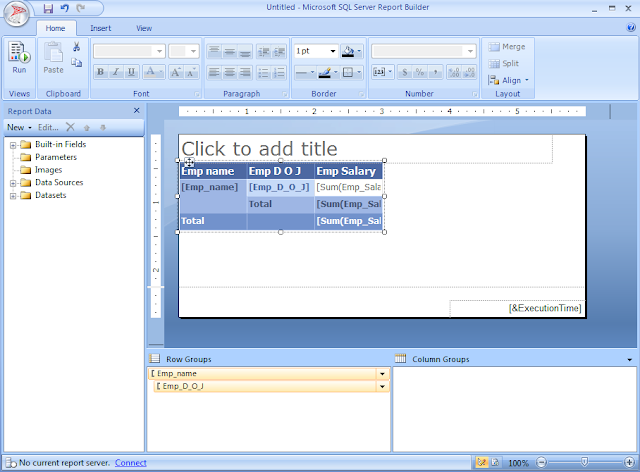Viewport: 640px width, 472px height.
Task: Open the Font dialog launcher
Action: [x=197, y=94]
